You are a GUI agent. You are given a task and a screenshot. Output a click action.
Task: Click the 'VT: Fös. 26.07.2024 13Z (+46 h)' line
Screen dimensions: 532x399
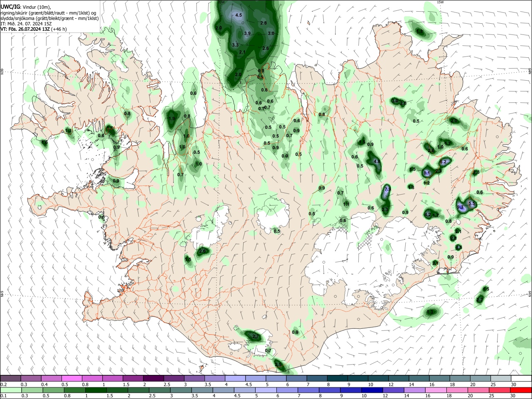pos(34,29)
